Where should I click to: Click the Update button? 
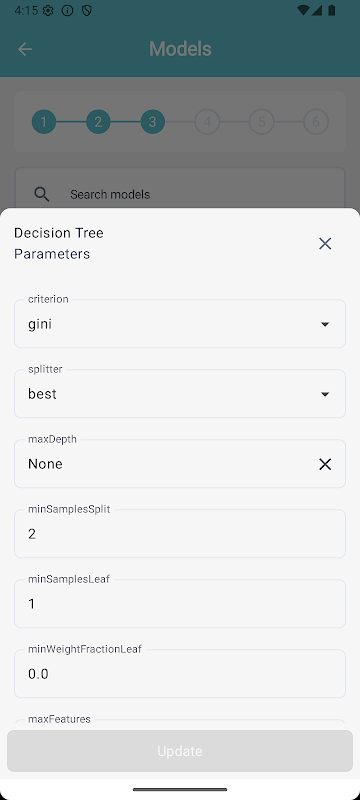[x=179, y=751]
